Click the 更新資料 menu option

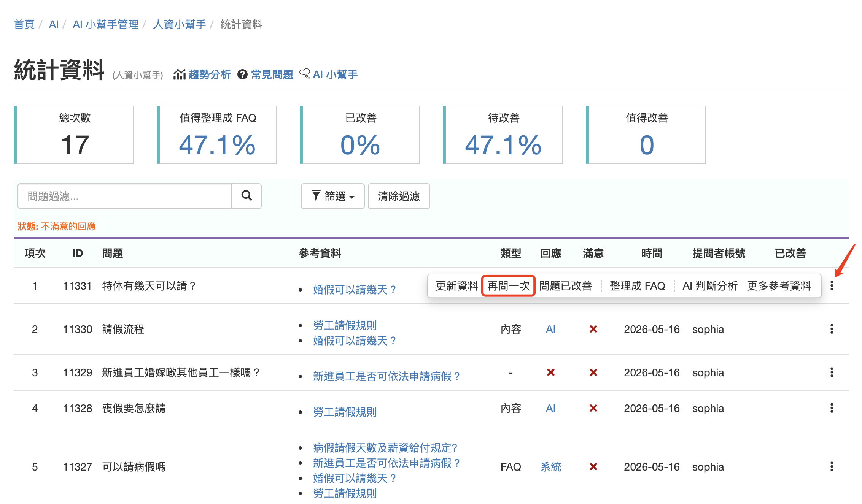456,286
